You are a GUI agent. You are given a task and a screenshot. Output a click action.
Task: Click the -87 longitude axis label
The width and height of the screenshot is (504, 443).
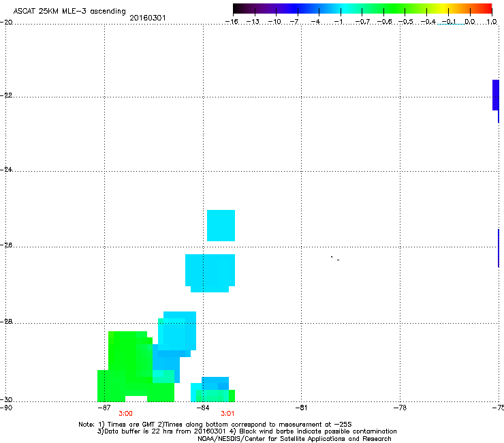point(104,408)
